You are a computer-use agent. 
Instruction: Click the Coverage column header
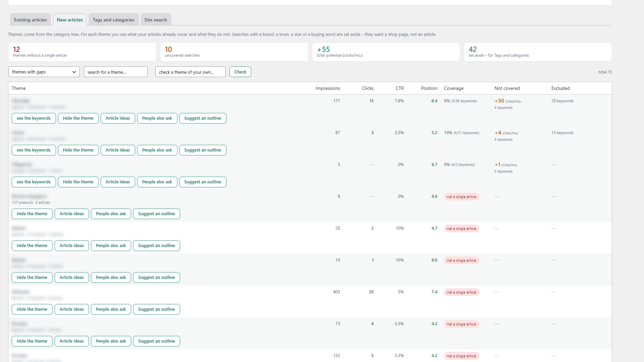(x=453, y=88)
